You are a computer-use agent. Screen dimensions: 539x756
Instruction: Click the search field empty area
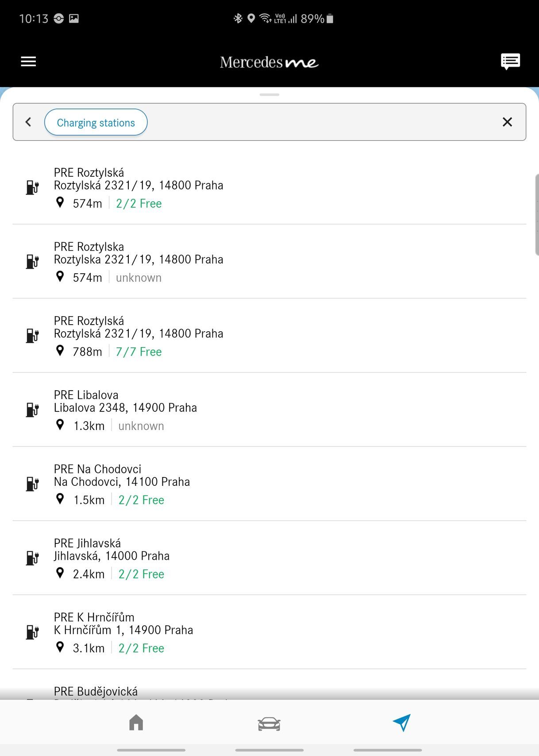point(319,122)
